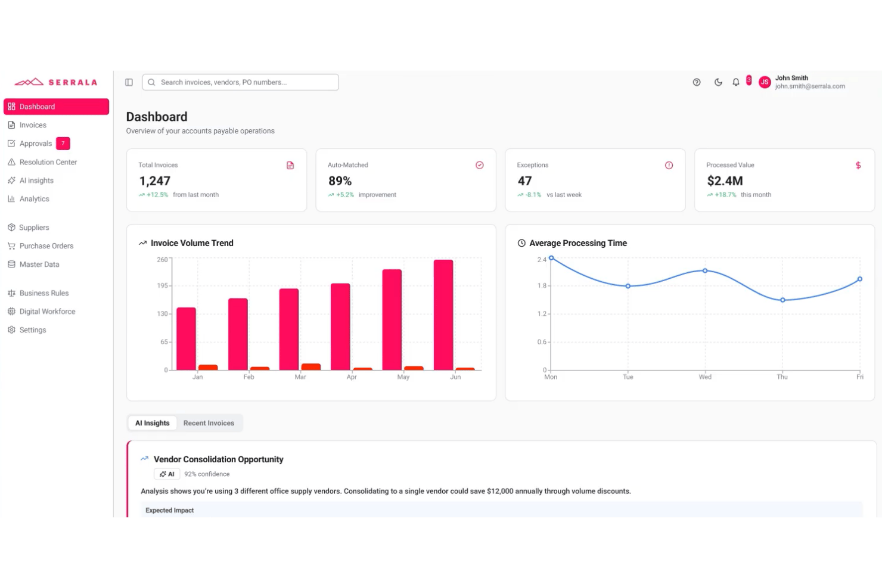Click the Overview of your accounts payable subtitle

(200, 131)
